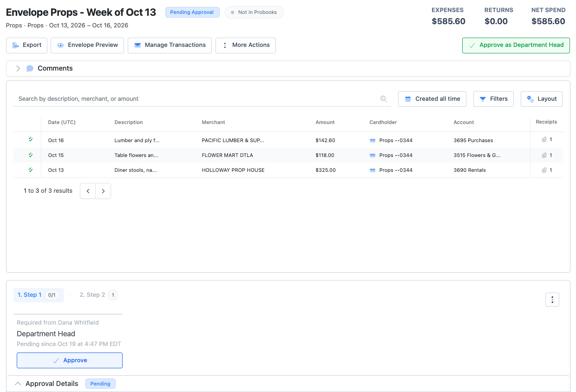Click card icon in HOLLOWAY PROP HOUSE row
Viewport: 576px width, 392px height.
pyautogui.click(x=373, y=170)
